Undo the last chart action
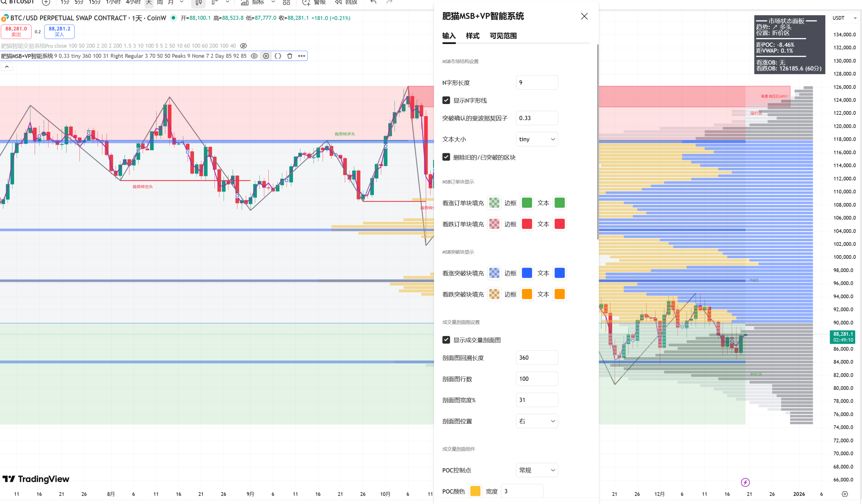This screenshot has width=862, height=504. tap(373, 2)
